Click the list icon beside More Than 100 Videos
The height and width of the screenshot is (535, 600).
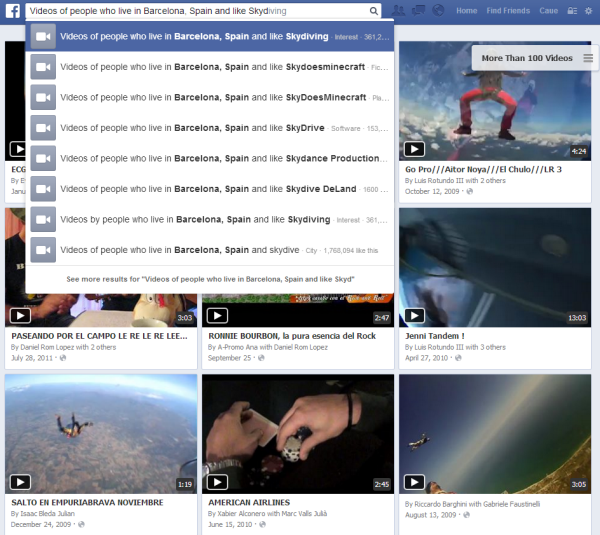click(588, 58)
